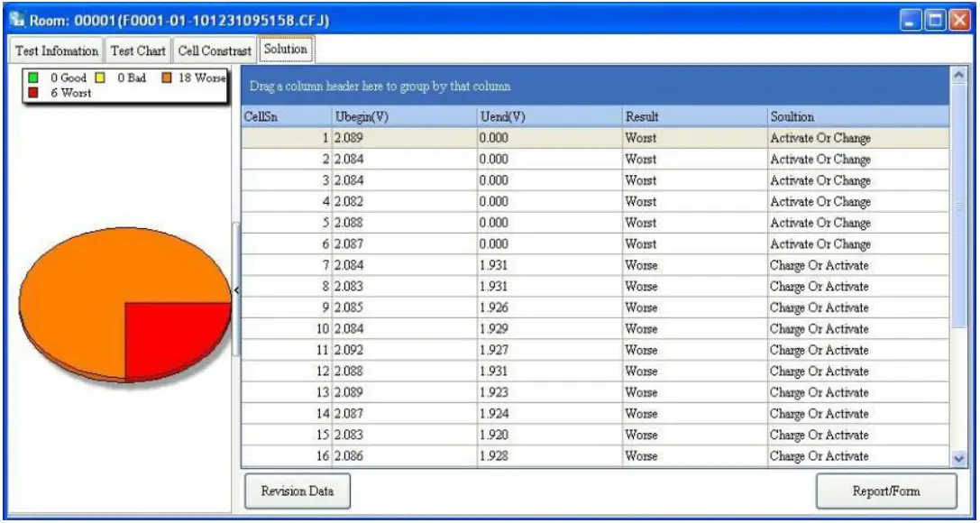Click the Worst result in row 2
Screen dimensions: 980x523
(x=641, y=160)
